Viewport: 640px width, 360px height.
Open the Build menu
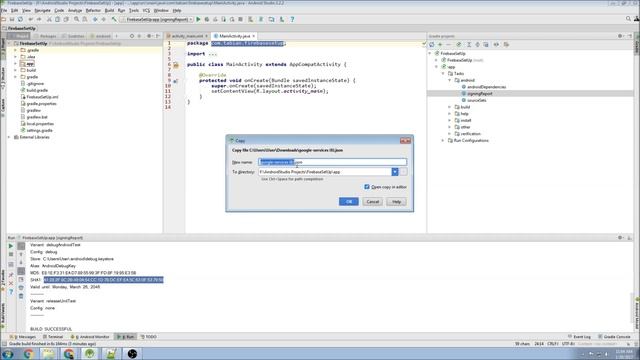pos(109,10)
